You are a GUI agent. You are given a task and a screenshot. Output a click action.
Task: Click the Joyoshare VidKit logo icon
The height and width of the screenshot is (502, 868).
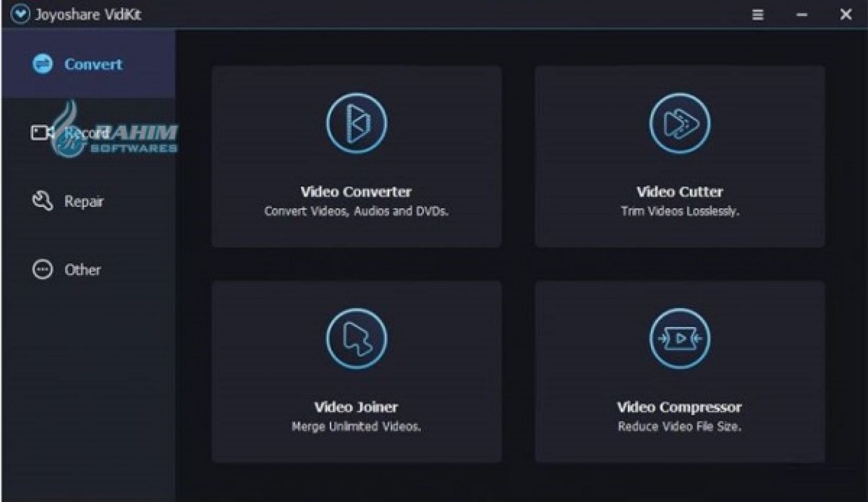[20, 14]
